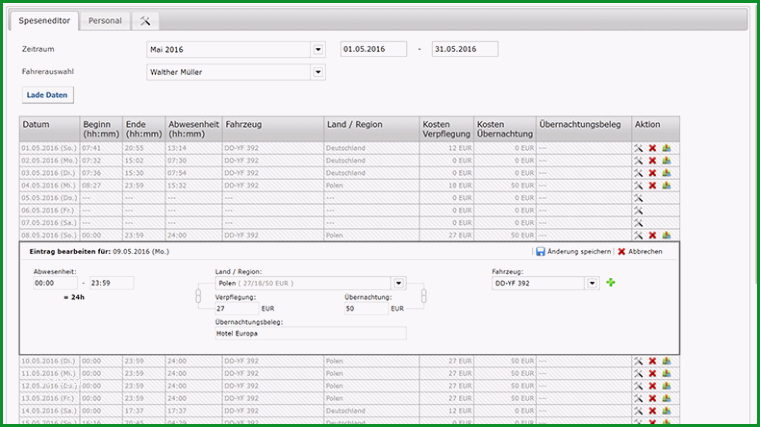Edit the 11.05.2016 entry with tools icon

point(638,374)
